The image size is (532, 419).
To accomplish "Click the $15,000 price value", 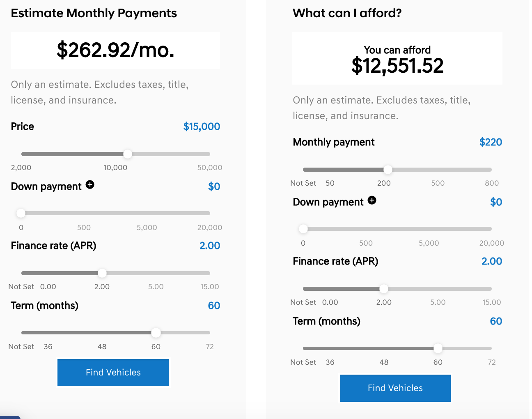I will point(202,127).
